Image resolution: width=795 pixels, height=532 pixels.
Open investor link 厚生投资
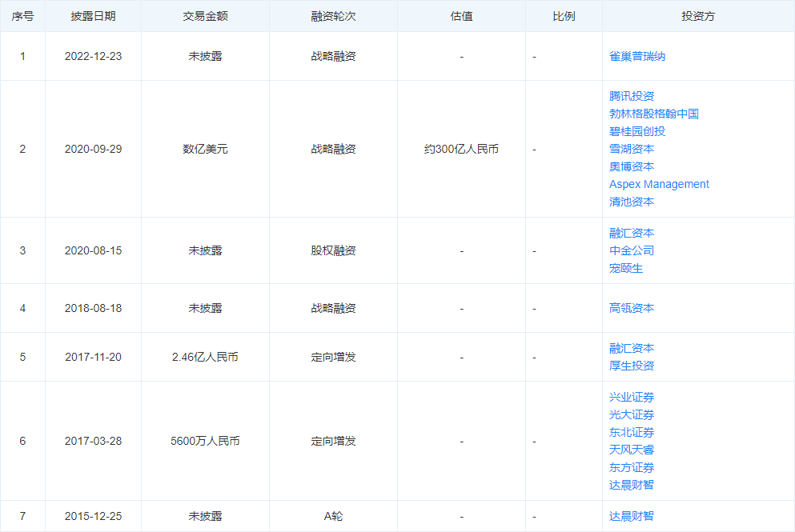click(x=631, y=366)
